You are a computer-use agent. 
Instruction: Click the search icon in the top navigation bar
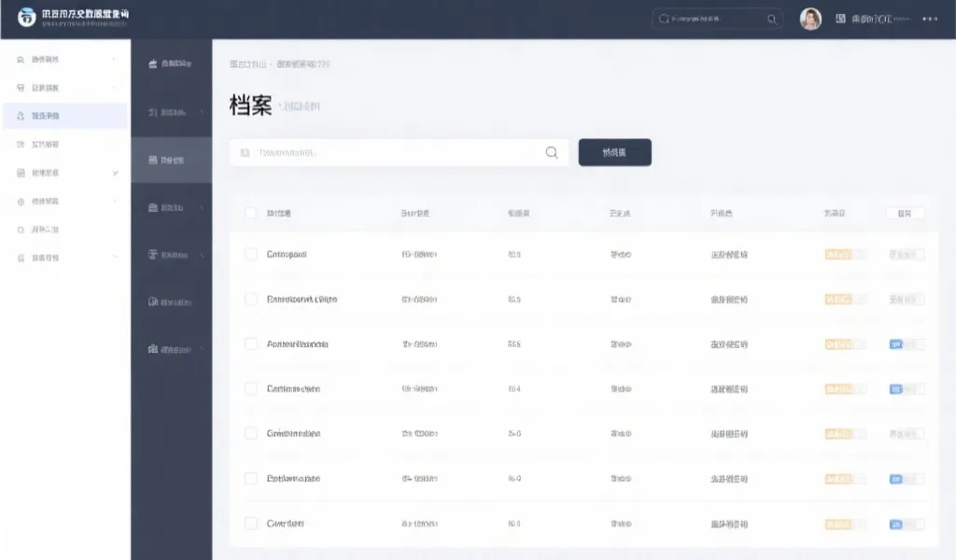771,18
